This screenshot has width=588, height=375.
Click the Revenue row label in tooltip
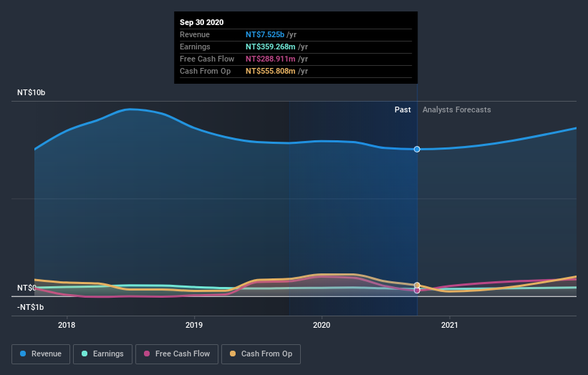[x=195, y=34]
